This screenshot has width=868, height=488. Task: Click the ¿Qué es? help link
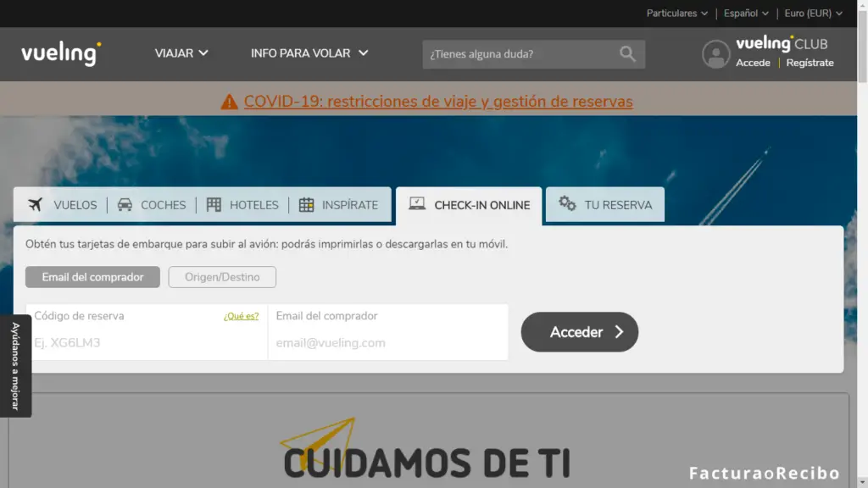coord(241,317)
